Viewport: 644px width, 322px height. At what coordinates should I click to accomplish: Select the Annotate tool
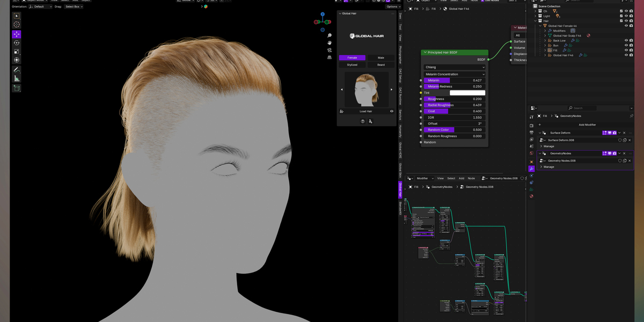coord(16,70)
